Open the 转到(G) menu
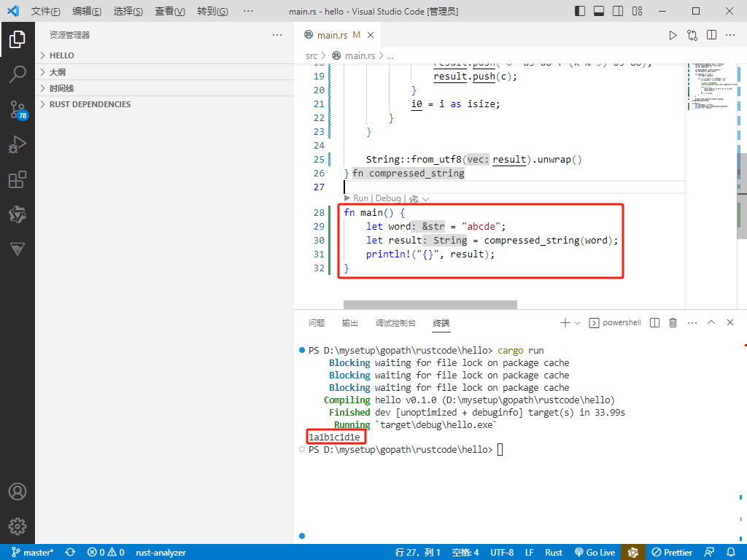 (212, 12)
